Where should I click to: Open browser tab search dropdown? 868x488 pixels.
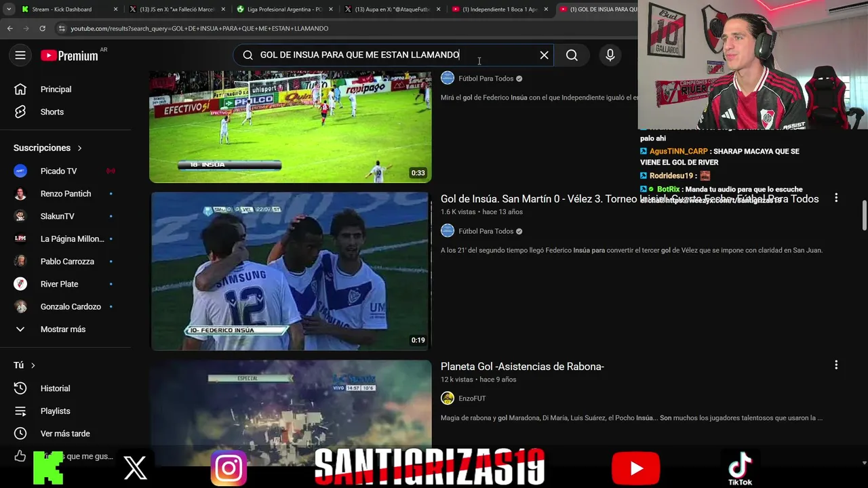coord(9,9)
